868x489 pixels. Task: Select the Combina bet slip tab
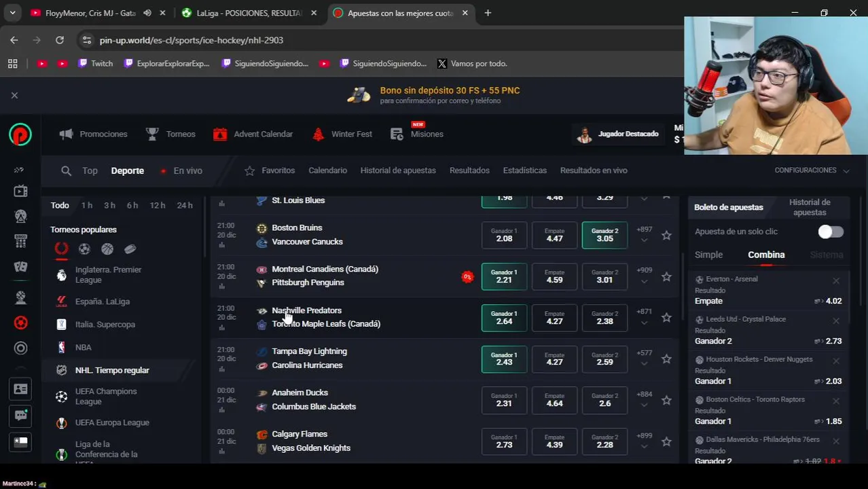point(766,255)
